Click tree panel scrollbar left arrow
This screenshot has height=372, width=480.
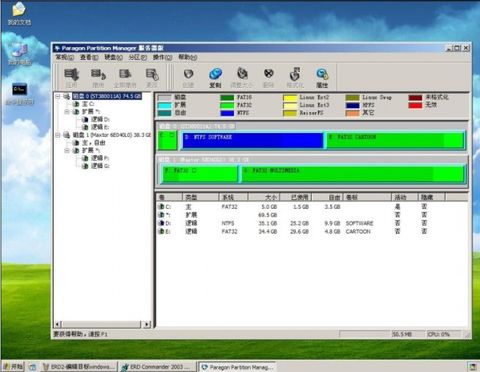click(x=58, y=324)
